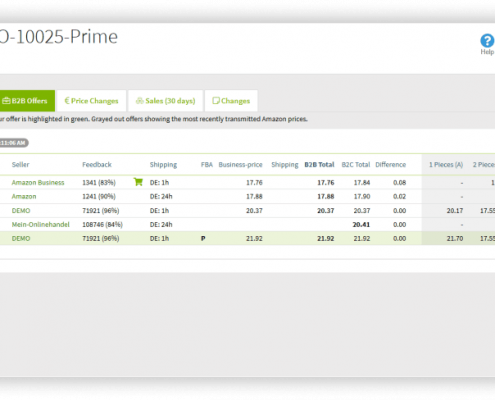Click the 1 Pieces value 20.17
This screenshot has height=400, width=495.
pyautogui.click(x=455, y=211)
